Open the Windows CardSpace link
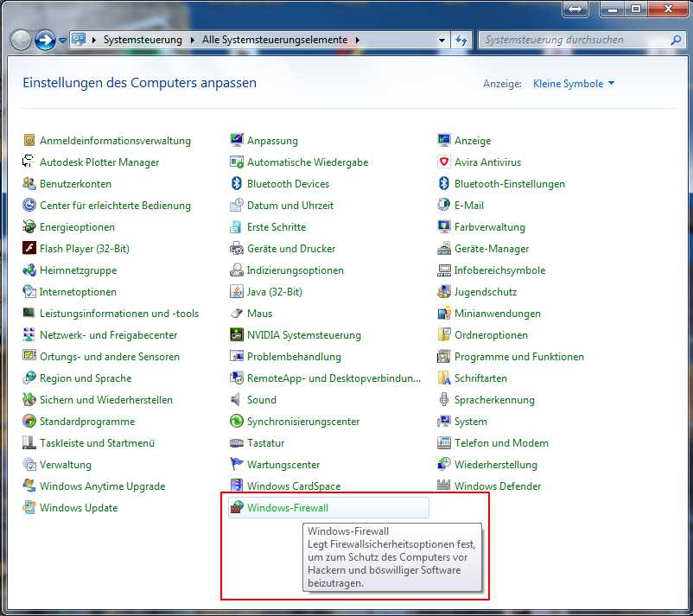Image resolution: width=693 pixels, height=616 pixels. pyautogui.click(x=294, y=486)
